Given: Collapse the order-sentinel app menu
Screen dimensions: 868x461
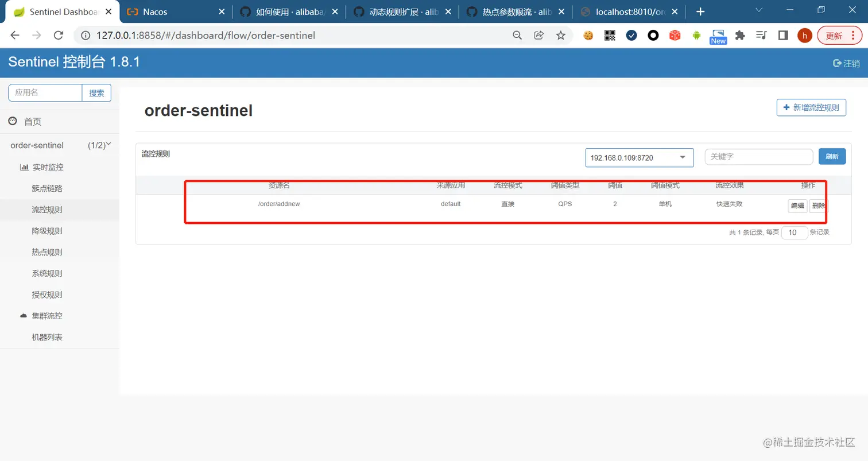Looking at the screenshot, I should (60, 145).
